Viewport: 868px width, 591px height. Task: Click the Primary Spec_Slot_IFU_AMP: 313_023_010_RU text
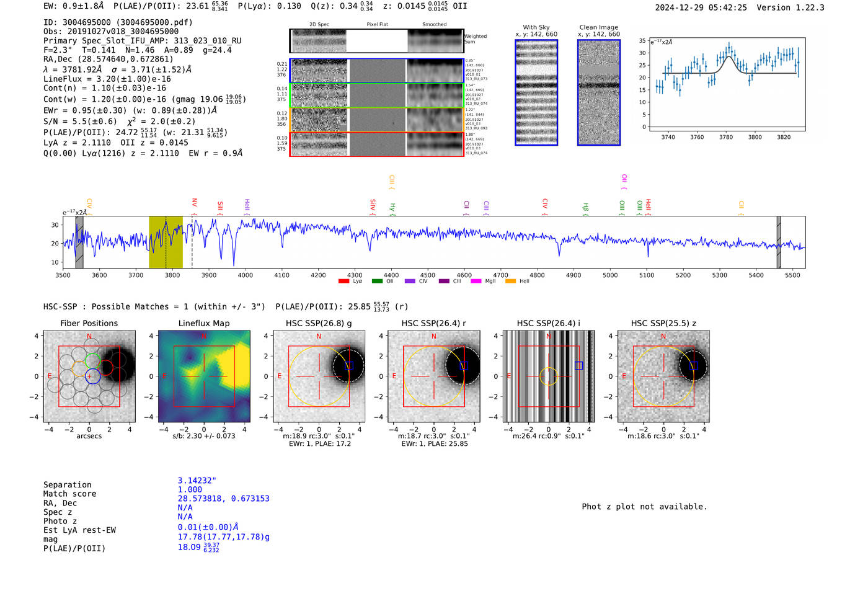tap(143, 41)
